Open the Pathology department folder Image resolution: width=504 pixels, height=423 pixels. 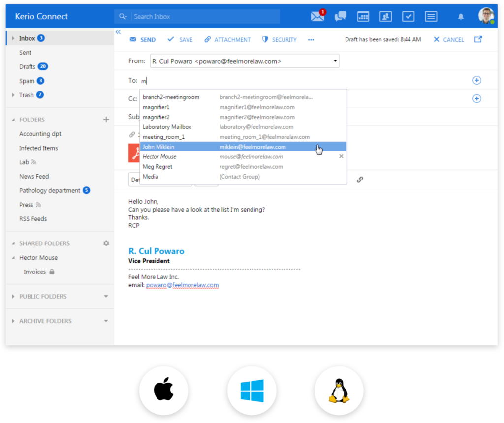click(50, 190)
